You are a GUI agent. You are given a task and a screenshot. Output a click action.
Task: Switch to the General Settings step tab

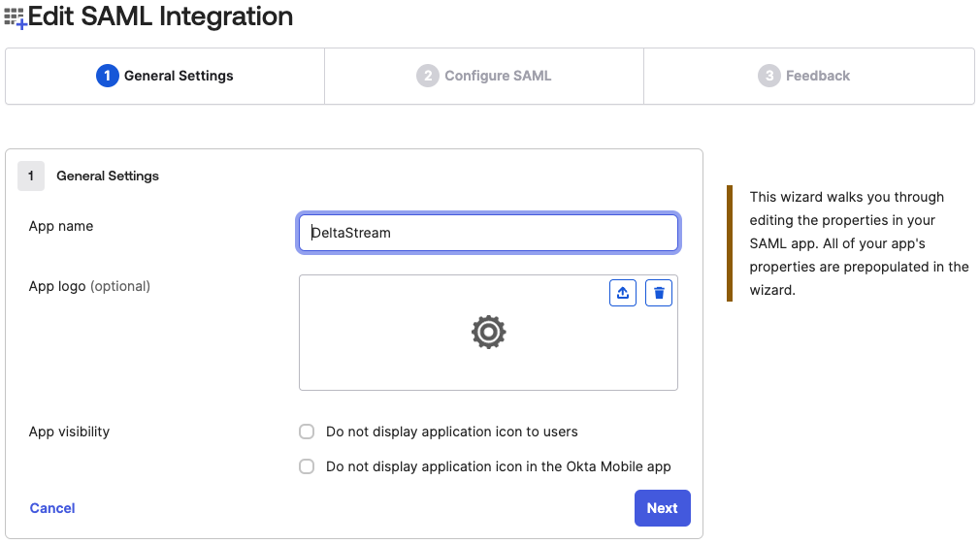tap(165, 77)
